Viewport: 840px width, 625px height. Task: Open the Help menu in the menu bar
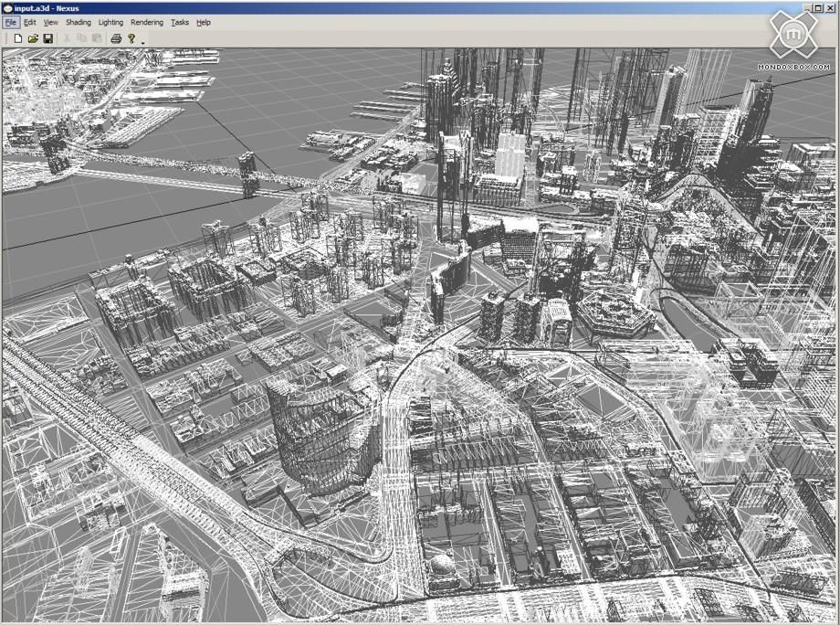[203, 22]
